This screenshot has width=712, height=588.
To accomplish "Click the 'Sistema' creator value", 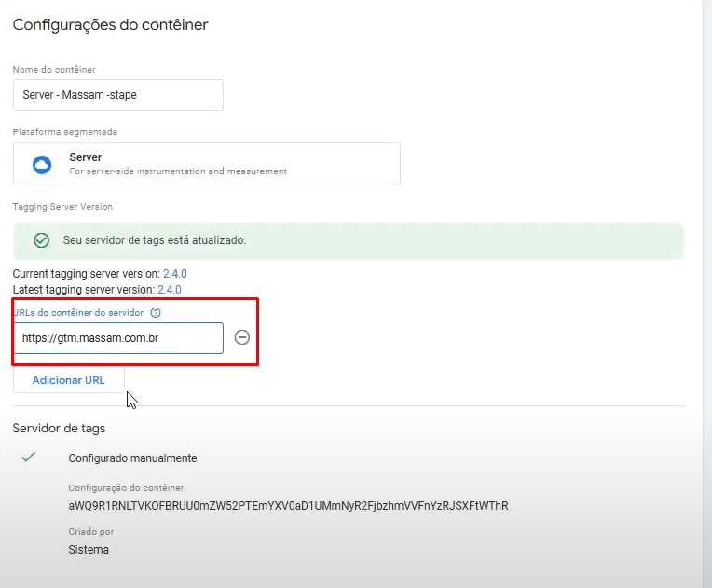I will point(89,550).
